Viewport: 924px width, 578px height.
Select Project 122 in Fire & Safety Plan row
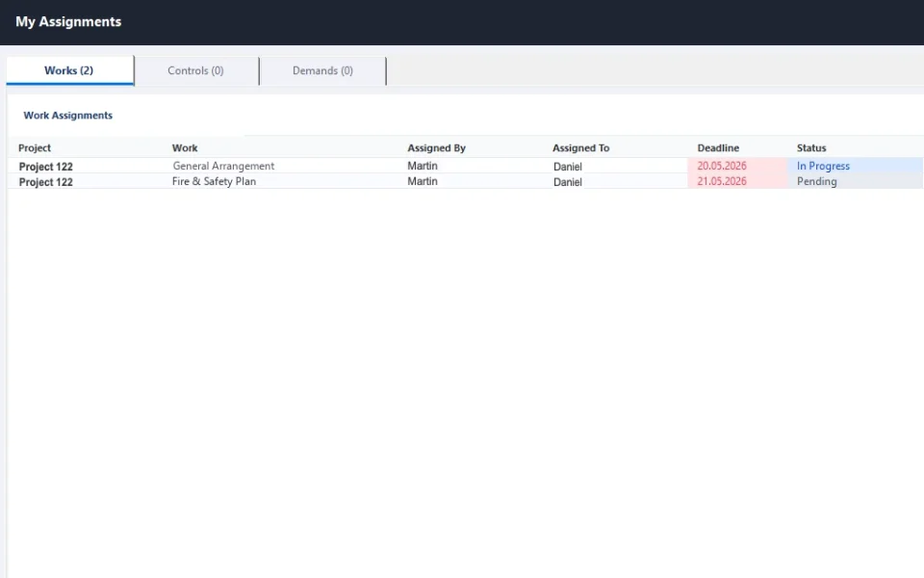[x=46, y=182]
